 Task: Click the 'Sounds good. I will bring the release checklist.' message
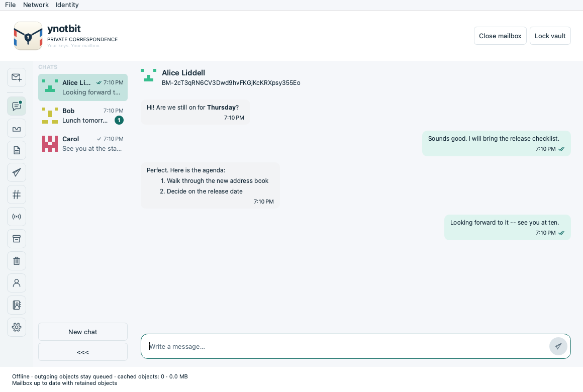pyautogui.click(x=497, y=143)
